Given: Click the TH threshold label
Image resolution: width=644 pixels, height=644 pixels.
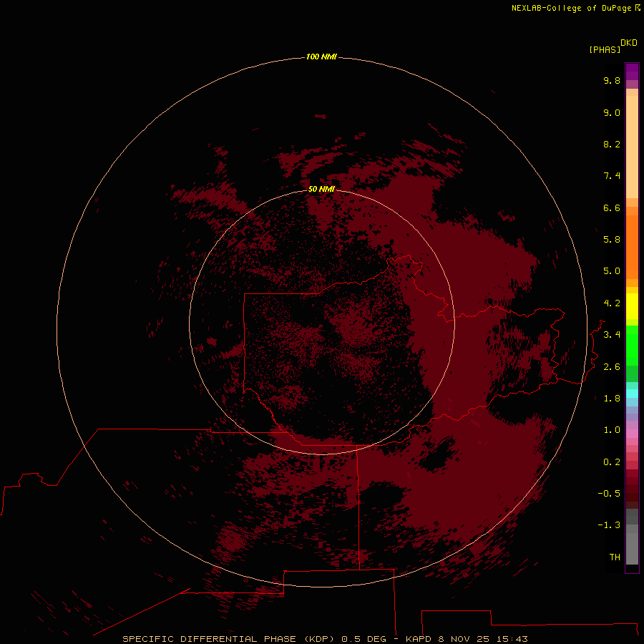Looking at the screenshot, I should pos(615,557).
